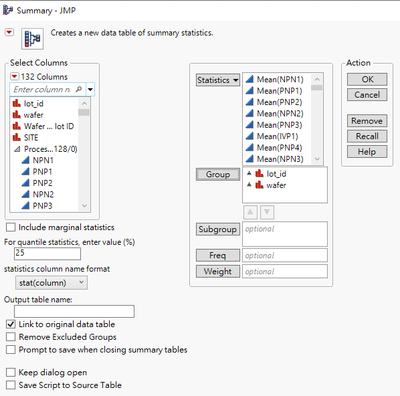Click the lot_id nominal icon in column list
Image resolution: width=400 pixels, height=396 pixels.
pyautogui.click(x=16, y=103)
